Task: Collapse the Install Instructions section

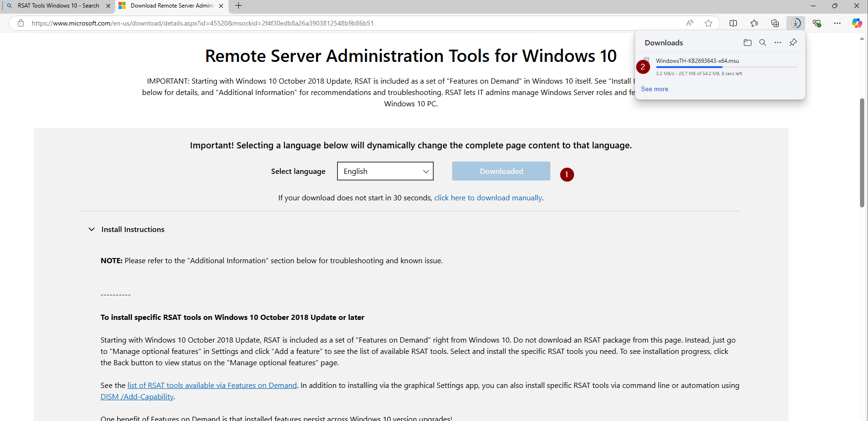Action: pos(92,230)
